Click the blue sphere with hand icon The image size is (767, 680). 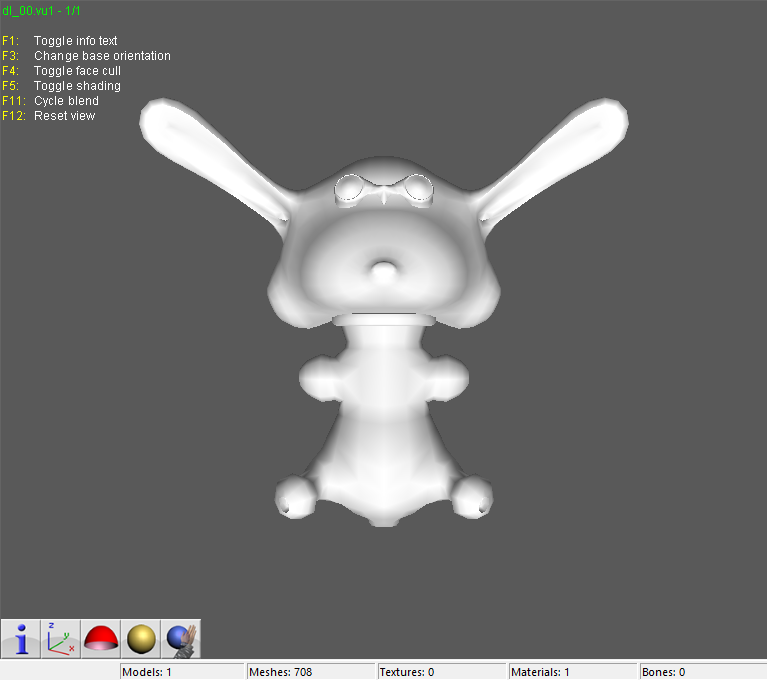click(x=182, y=638)
